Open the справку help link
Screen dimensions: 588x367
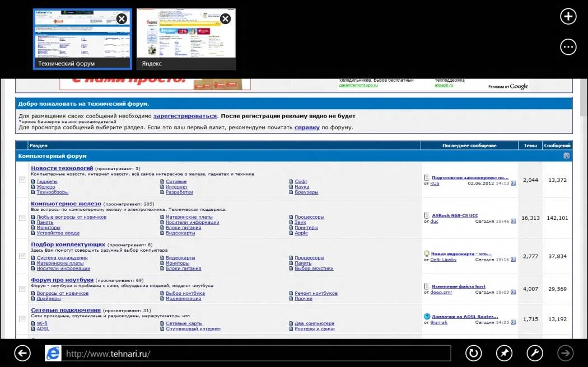(307, 128)
